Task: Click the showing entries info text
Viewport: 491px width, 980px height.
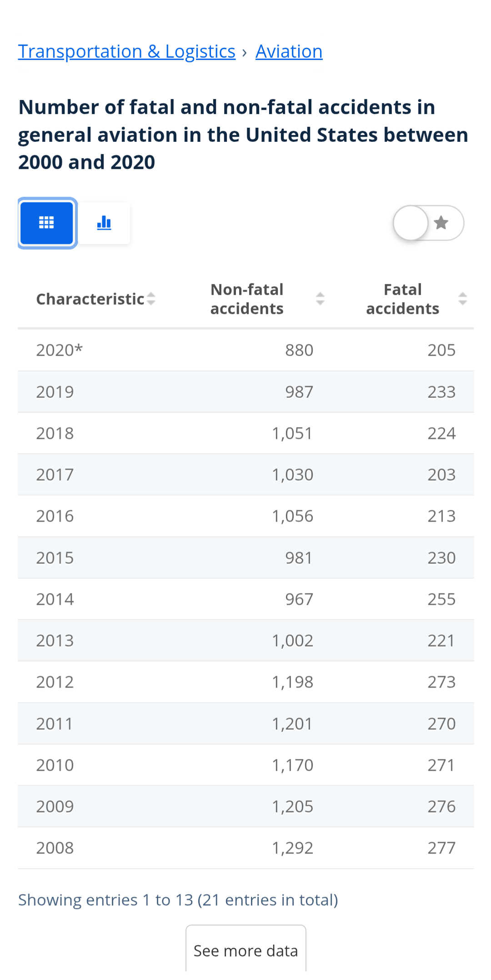Action: [x=178, y=900]
